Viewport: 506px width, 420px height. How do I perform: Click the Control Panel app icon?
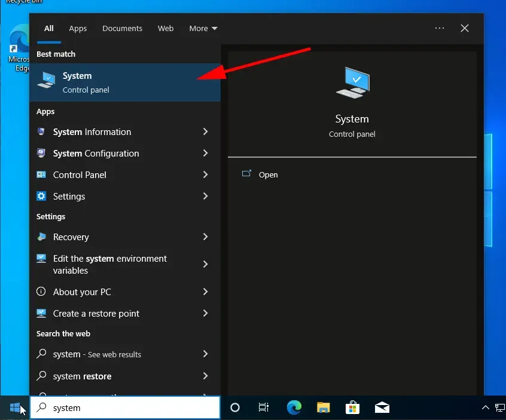pyautogui.click(x=41, y=174)
